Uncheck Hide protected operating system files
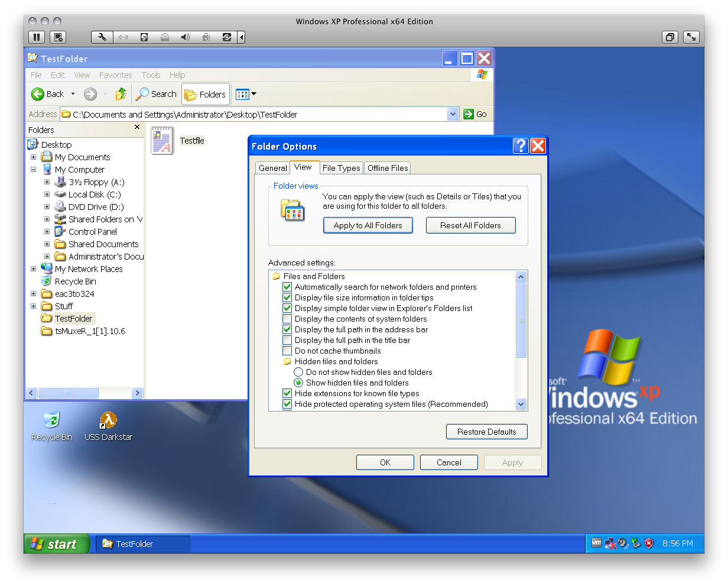 click(287, 404)
